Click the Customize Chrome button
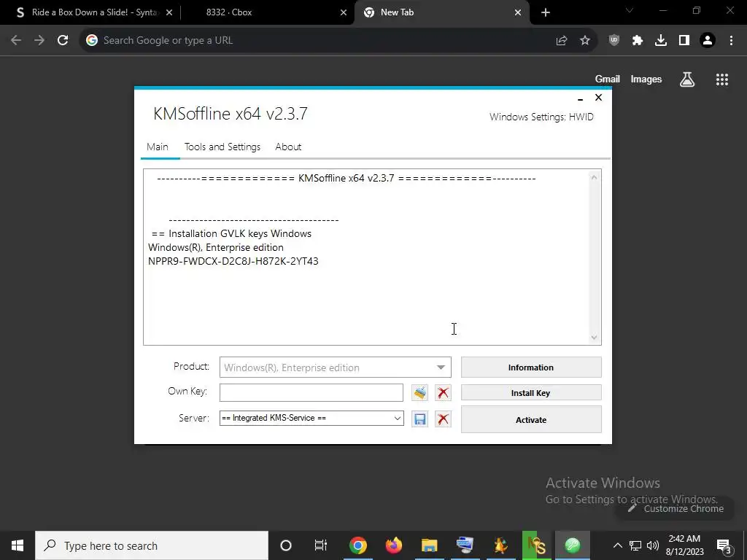747x560 pixels. (x=676, y=508)
